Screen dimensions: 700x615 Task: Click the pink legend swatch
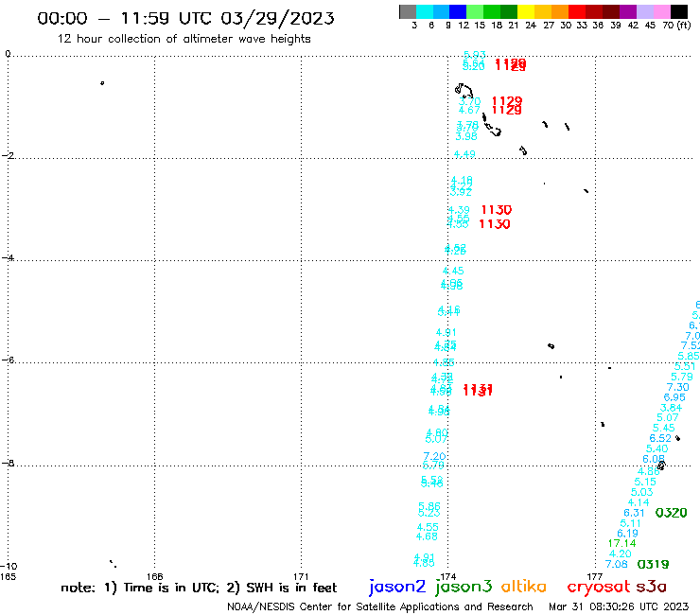click(662, 11)
